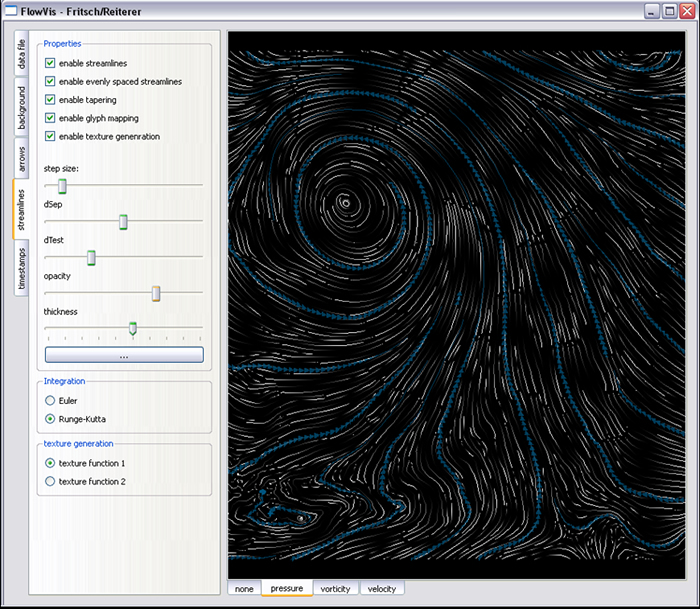Switch to the background side tab

[21, 108]
